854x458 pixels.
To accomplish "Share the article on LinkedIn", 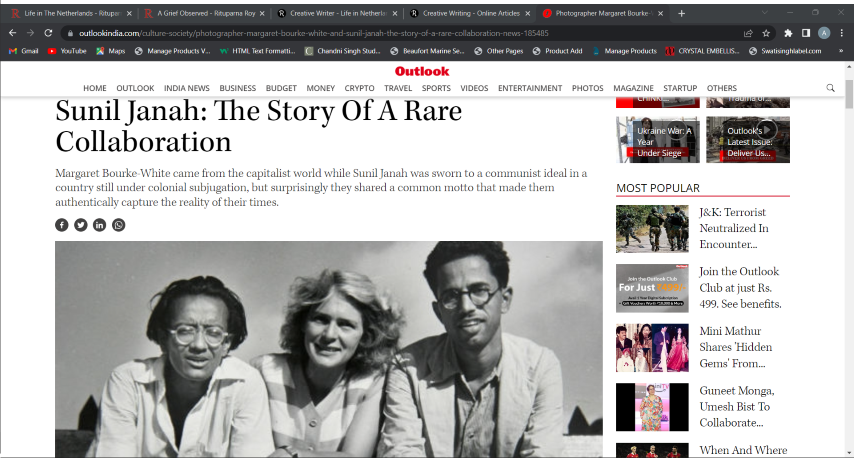I will (x=99, y=225).
